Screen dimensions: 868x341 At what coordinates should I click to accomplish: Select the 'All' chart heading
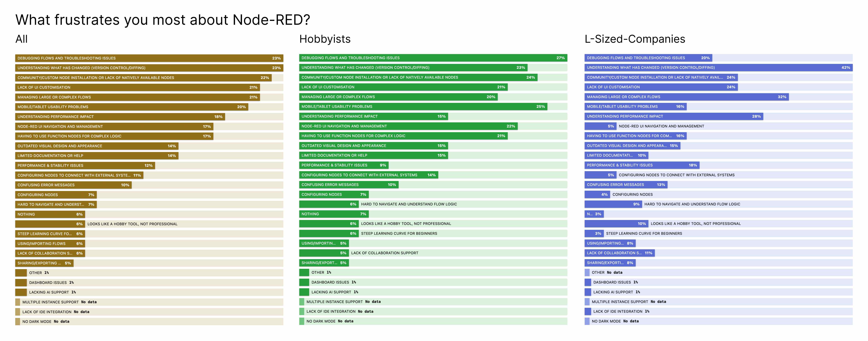pos(22,39)
